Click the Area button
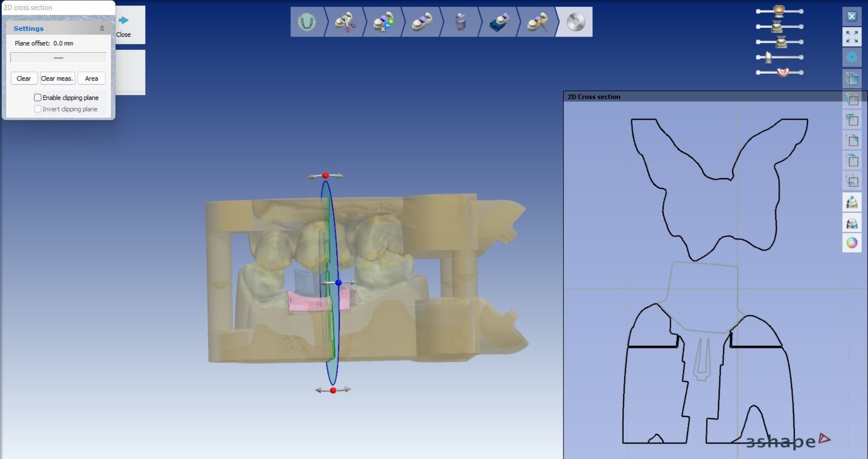This screenshot has width=868, height=459. pos(91,78)
